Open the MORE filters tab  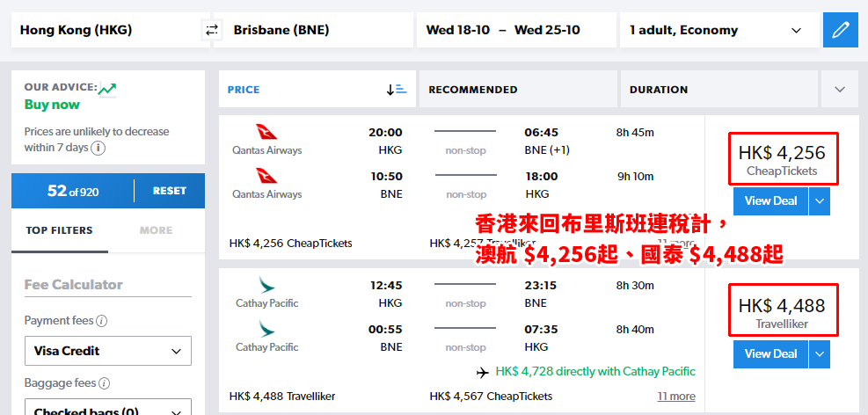point(157,230)
